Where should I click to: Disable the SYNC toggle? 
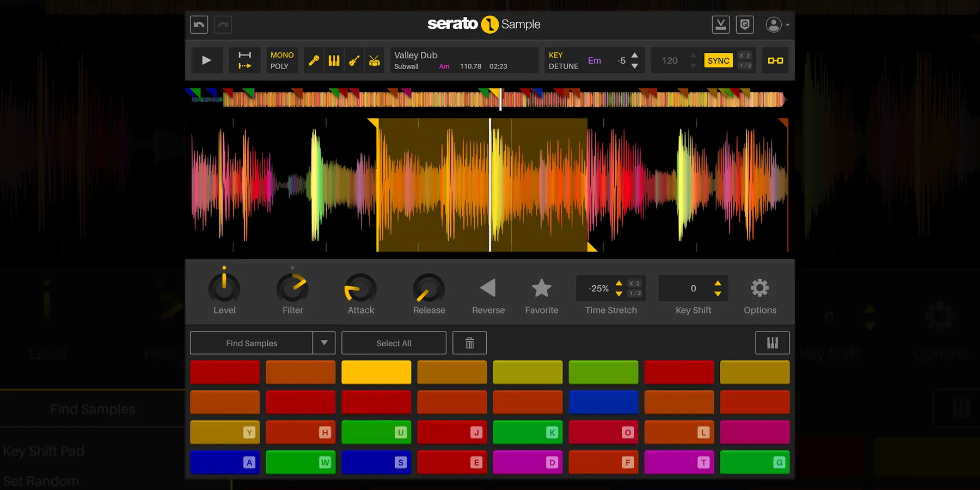click(718, 60)
